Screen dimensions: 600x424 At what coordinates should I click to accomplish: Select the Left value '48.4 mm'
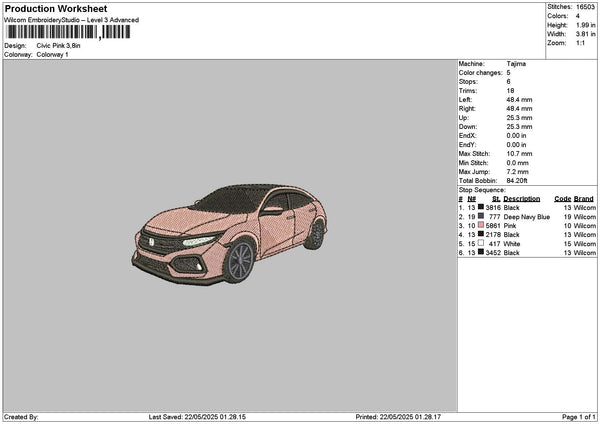[519, 99]
